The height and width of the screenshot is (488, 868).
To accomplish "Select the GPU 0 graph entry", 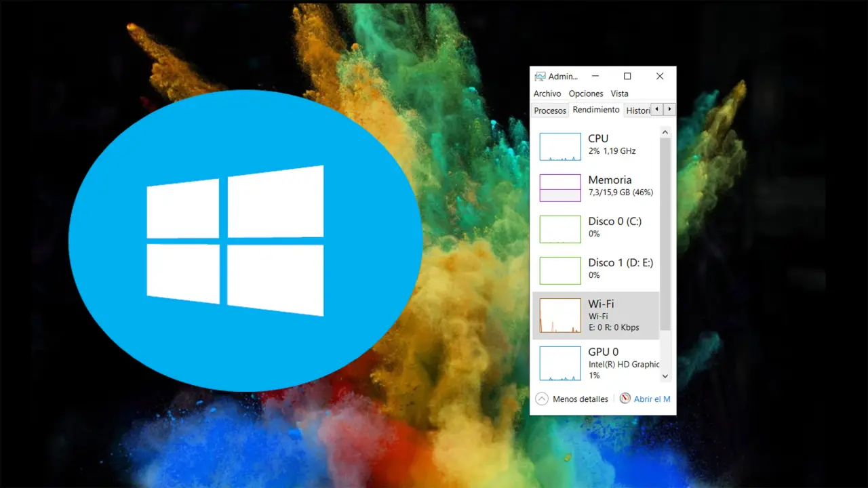I will point(560,363).
